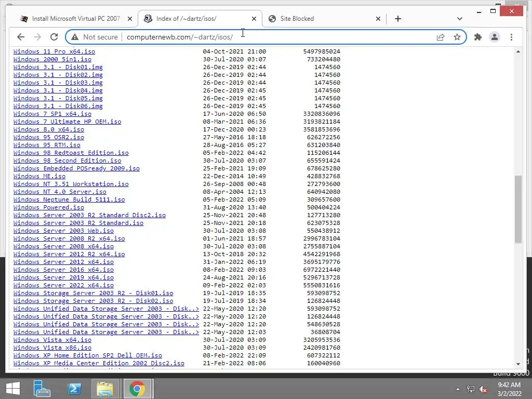Download Windows 95 RTM.iso
The width and height of the screenshot is (532, 399).
pyautogui.click(x=47, y=145)
